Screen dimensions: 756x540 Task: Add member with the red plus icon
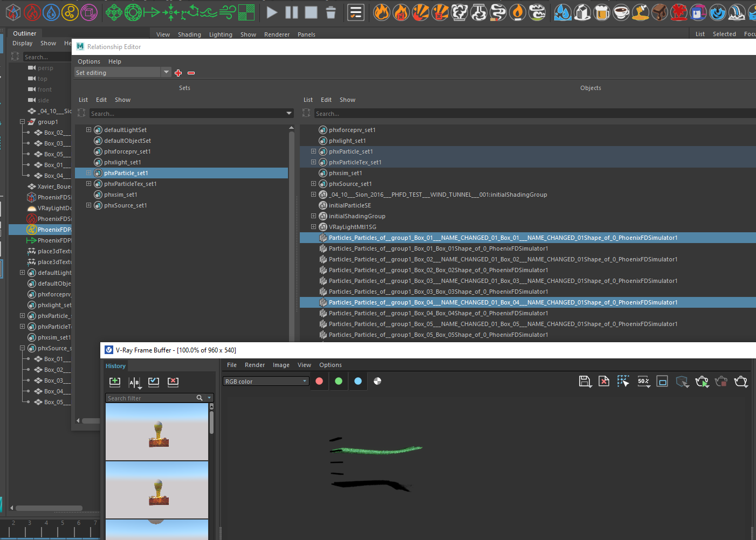pyautogui.click(x=178, y=73)
